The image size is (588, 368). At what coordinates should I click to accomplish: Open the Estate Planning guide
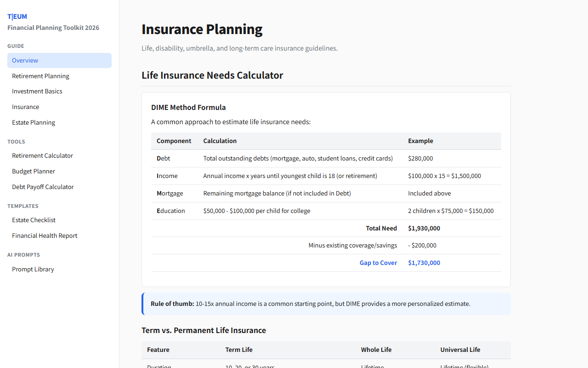(34, 122)
